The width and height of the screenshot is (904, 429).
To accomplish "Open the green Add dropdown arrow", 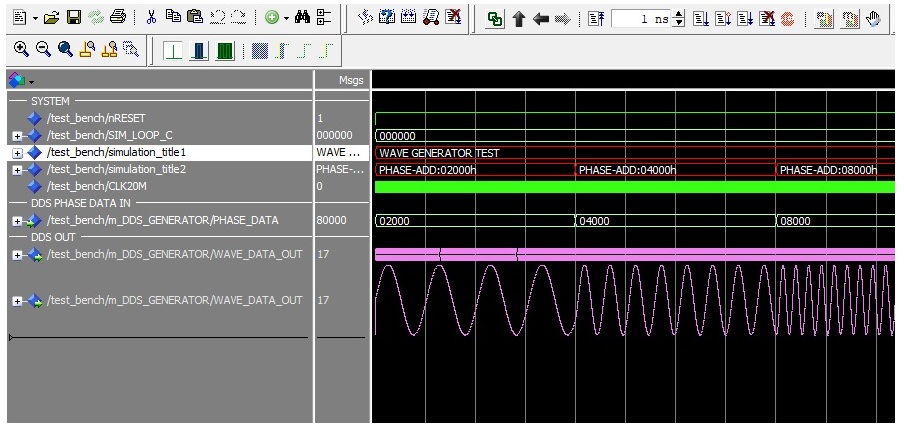I will pyautogui.click(x=286, y=18).
